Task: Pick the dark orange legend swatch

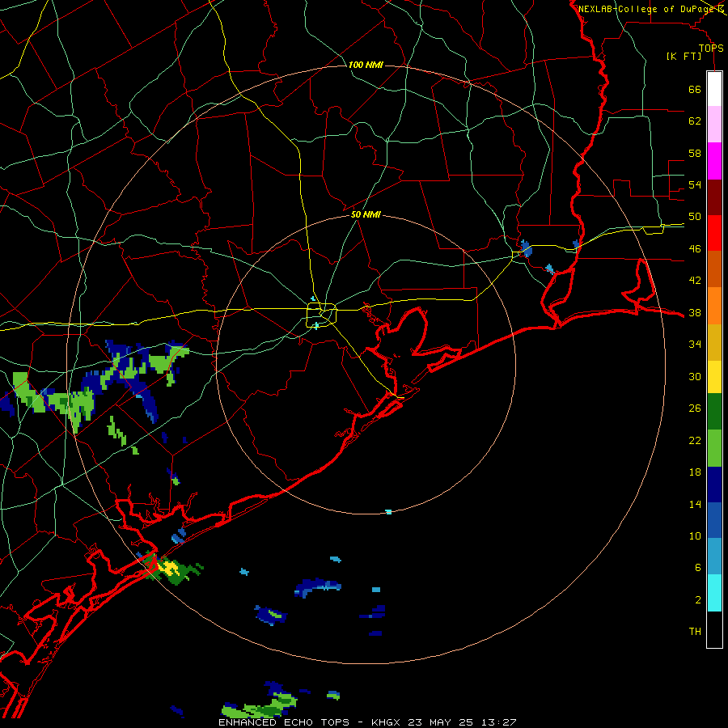Action: coord(714,269)
